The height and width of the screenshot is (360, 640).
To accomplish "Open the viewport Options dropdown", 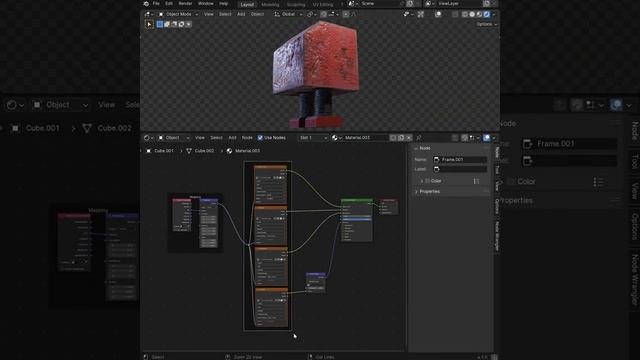I will tap(487, 24).
